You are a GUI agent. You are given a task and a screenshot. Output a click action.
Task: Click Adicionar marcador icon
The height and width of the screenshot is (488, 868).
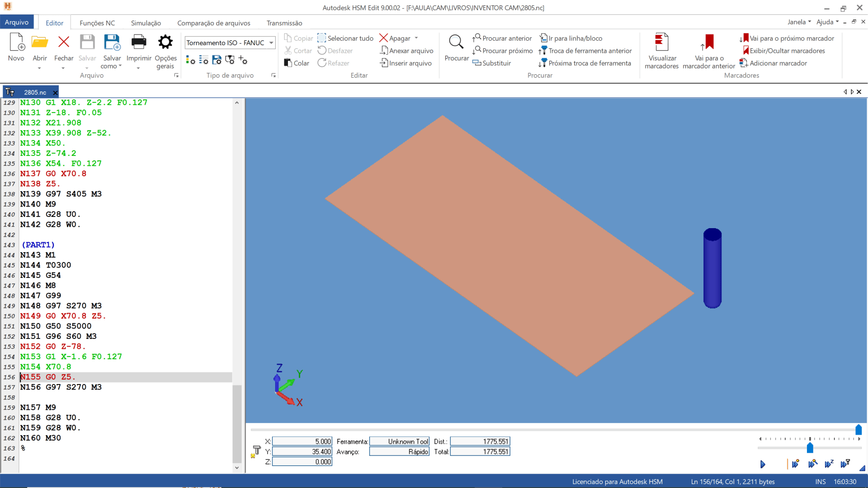(743, 63)
